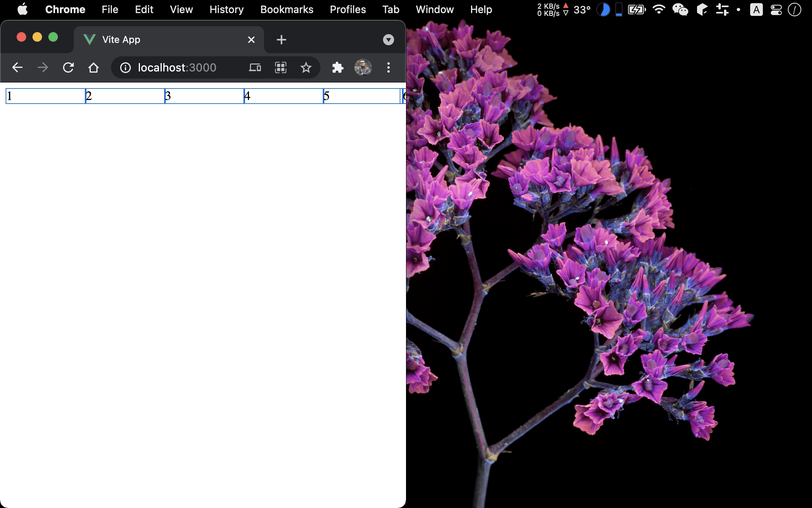Open the Chrome profile avatar
The image size is (812, 508).
click(363, 67)
